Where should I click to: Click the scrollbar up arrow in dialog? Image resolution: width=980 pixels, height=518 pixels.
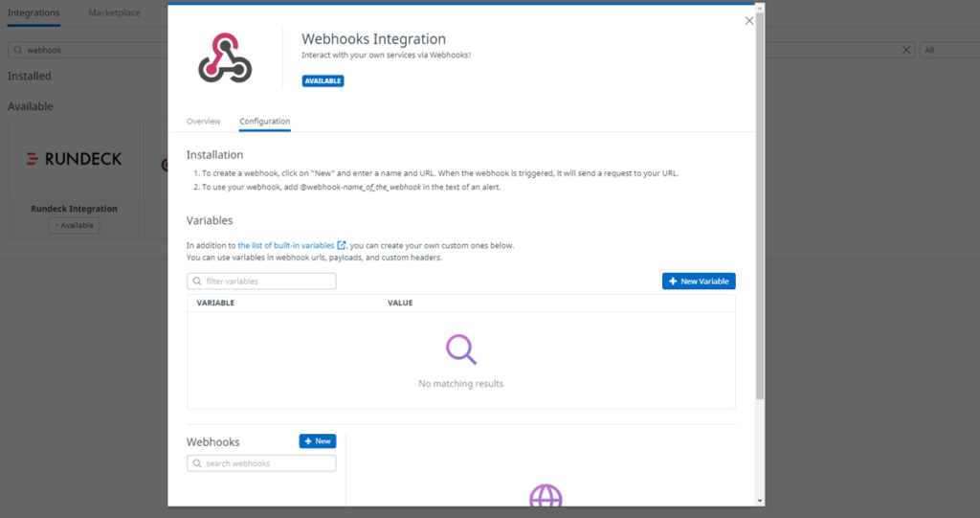[x=759, y=8]
